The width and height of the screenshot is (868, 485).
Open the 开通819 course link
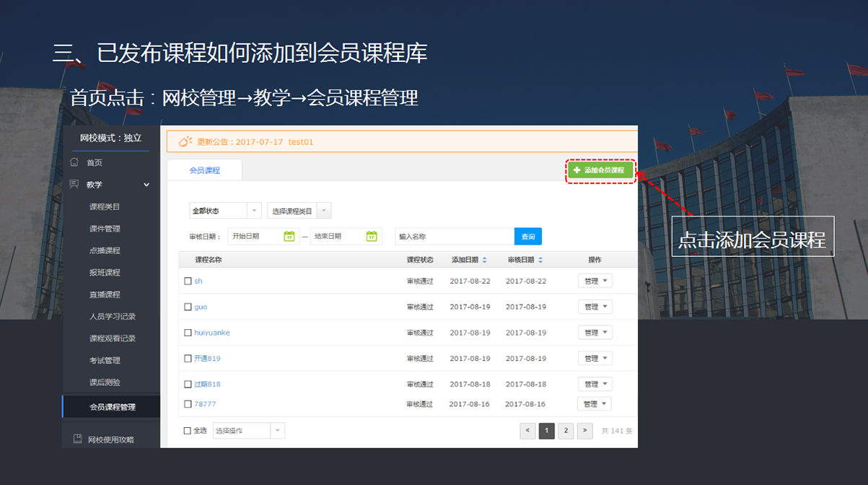207,359
